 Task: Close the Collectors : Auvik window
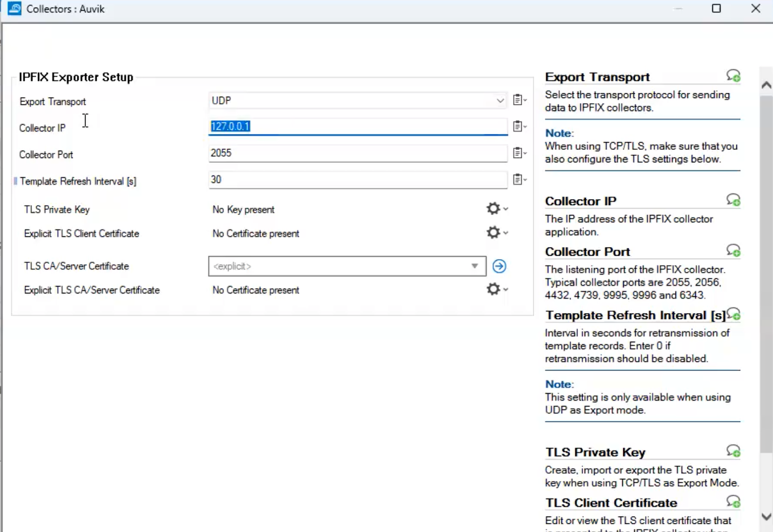coord(756,8)
